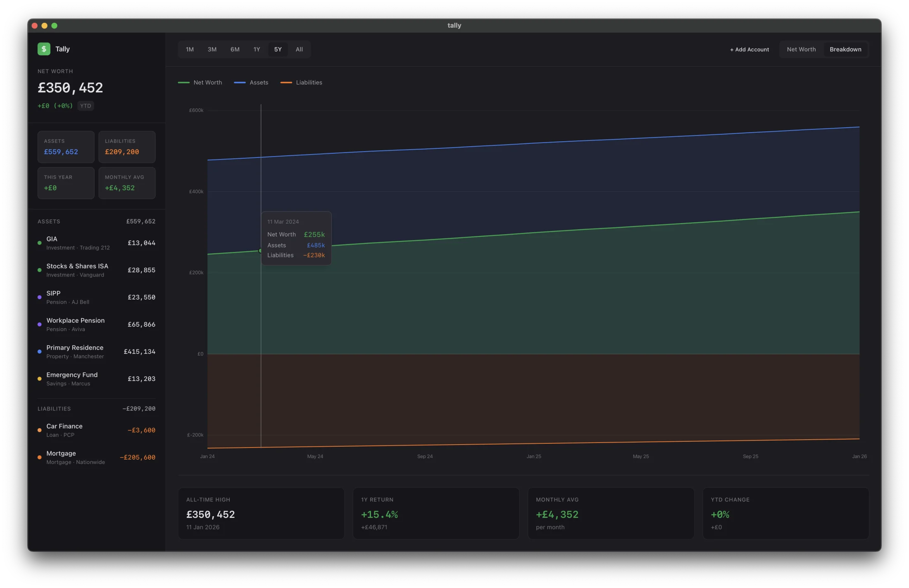
Task: Toggle the Assets series in chart legend
Action: (x=251, y=83)
